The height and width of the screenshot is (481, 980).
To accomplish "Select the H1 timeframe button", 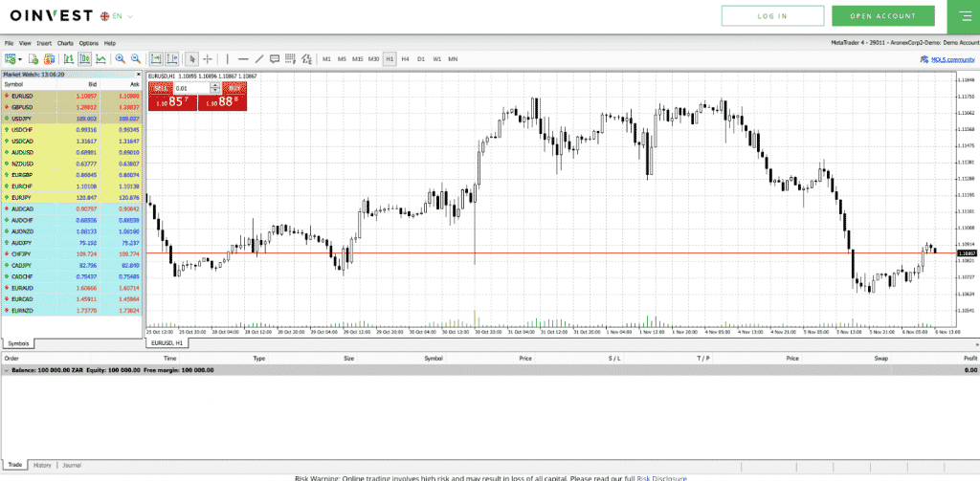I will coord(390,58).
